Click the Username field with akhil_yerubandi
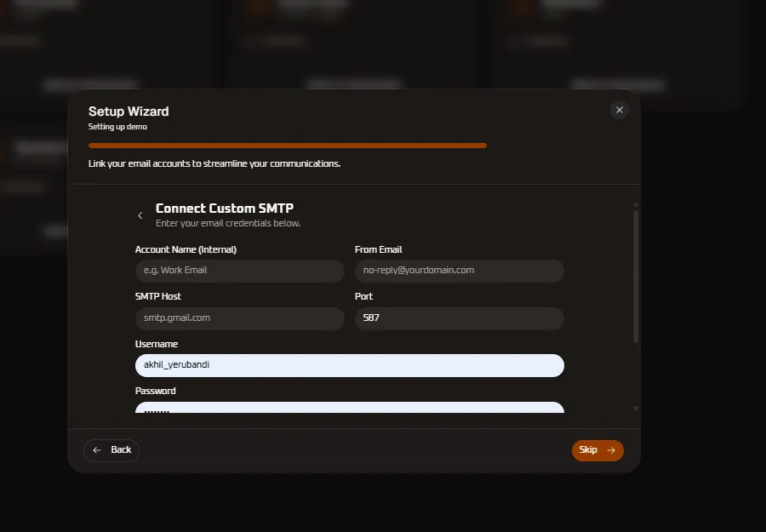Viewport: 766px width, 532px height. click(x=350, y=365)
